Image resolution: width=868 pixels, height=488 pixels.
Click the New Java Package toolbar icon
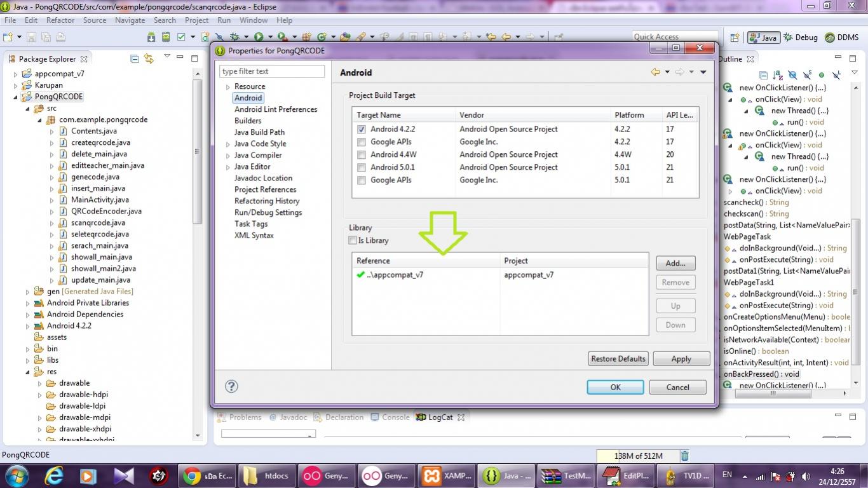(306, 37)
